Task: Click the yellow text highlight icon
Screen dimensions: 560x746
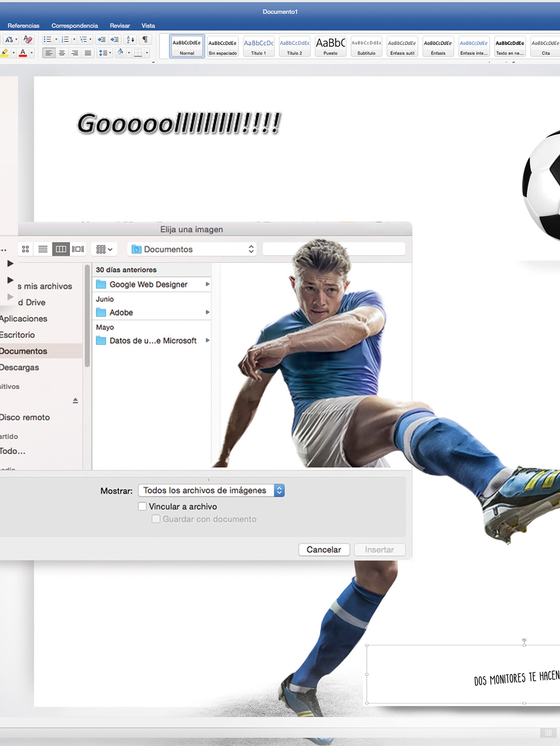Action: 5,53
